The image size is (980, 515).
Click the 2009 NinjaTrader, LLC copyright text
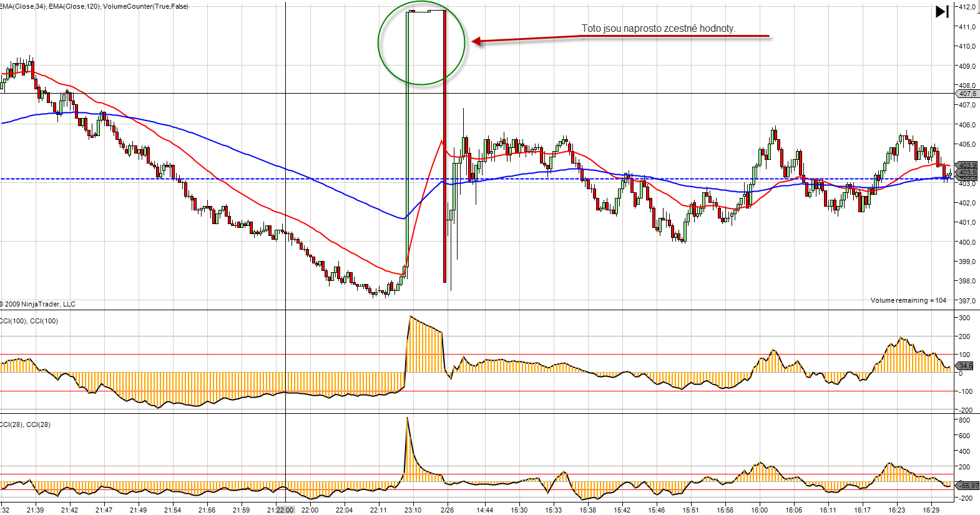pos(37,304)
